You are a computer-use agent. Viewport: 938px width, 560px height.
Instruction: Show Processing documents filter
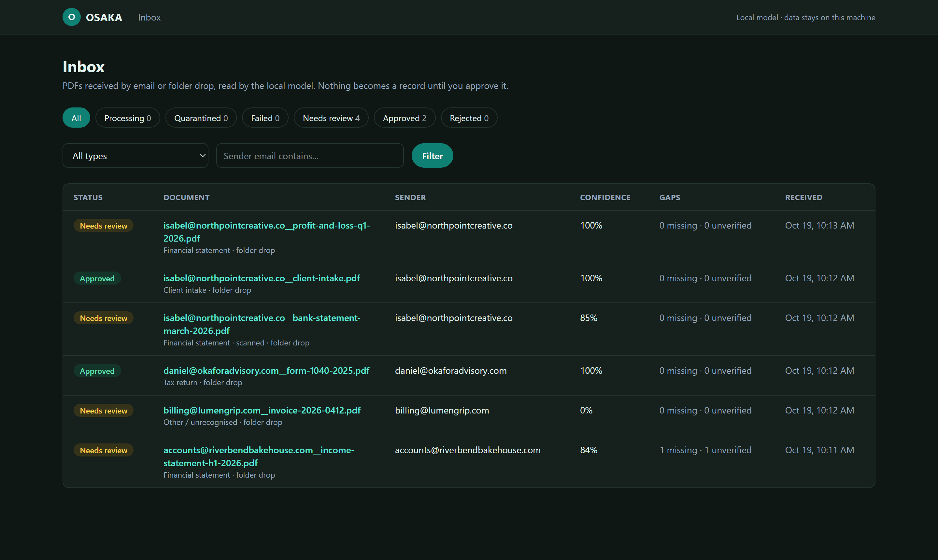point(128,118)
